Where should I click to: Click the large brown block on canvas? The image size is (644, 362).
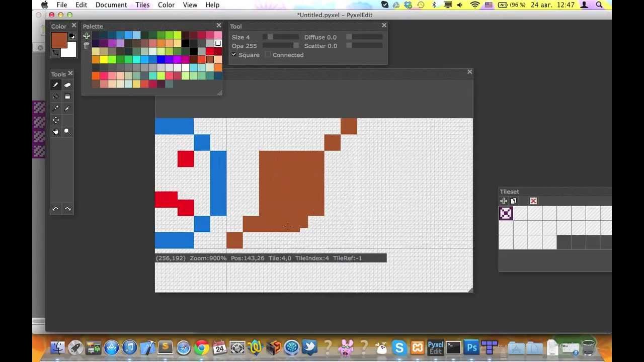point(292,184)
